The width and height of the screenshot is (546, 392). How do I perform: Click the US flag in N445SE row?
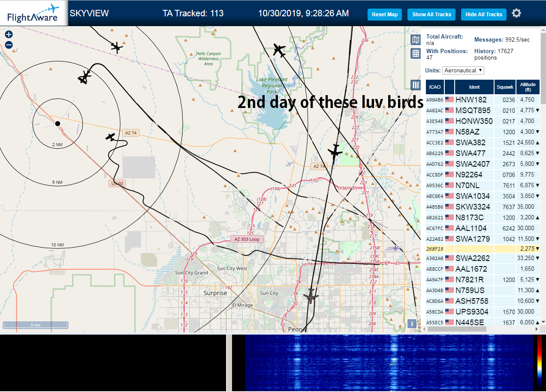[449, 322]
